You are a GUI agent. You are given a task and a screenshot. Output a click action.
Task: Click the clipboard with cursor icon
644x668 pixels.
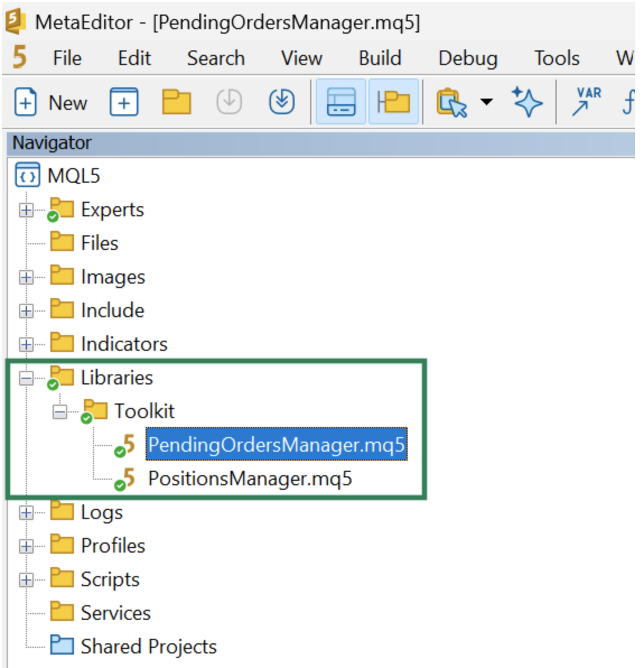[451, 103]
